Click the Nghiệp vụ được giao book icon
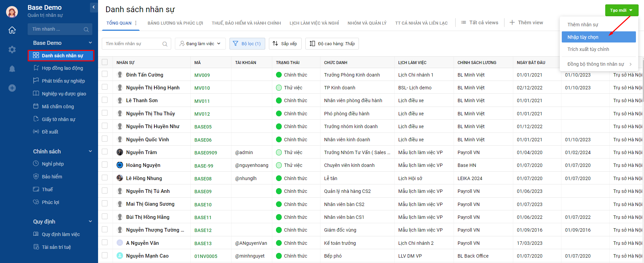644x263 pixels. [x=36, y=93]
